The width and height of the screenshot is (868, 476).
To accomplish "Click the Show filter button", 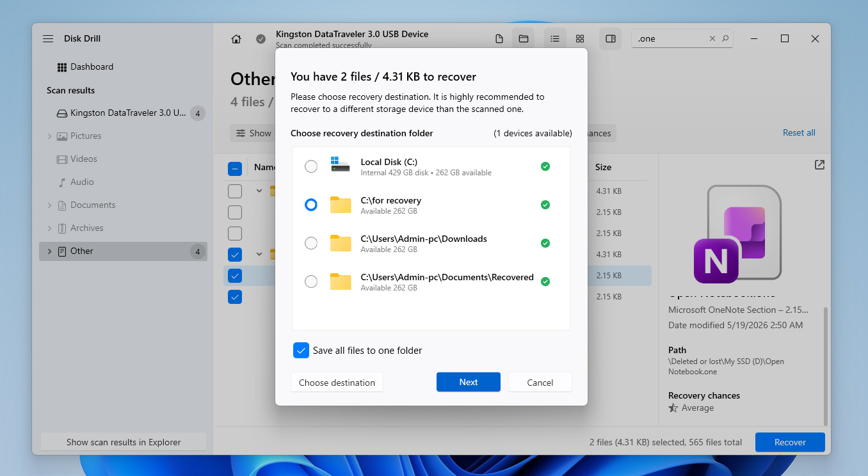I will 253,133.
